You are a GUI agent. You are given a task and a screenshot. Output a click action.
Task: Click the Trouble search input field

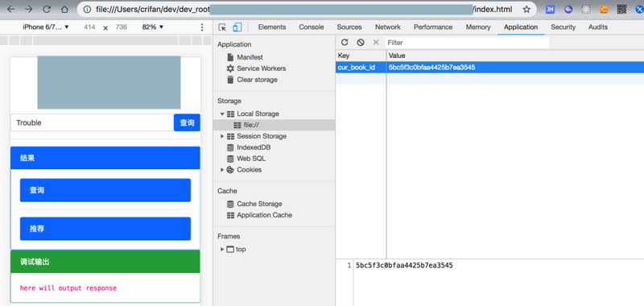(92, 122)
